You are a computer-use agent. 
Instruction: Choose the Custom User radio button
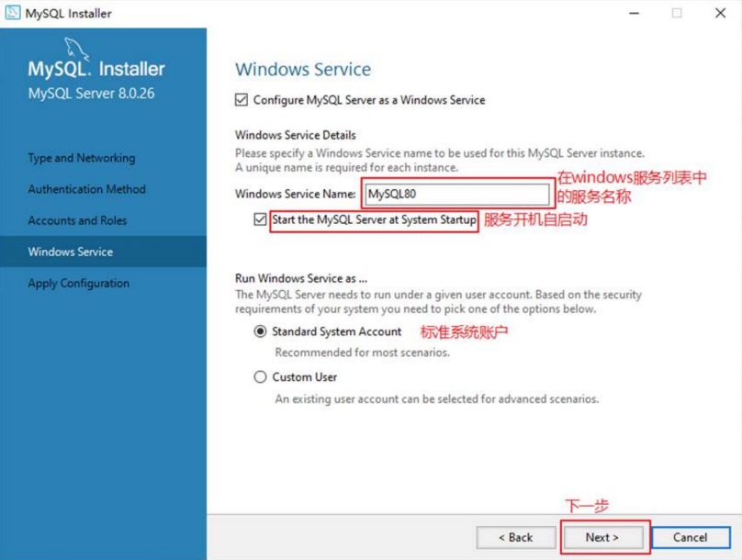(x=260, y=377)
